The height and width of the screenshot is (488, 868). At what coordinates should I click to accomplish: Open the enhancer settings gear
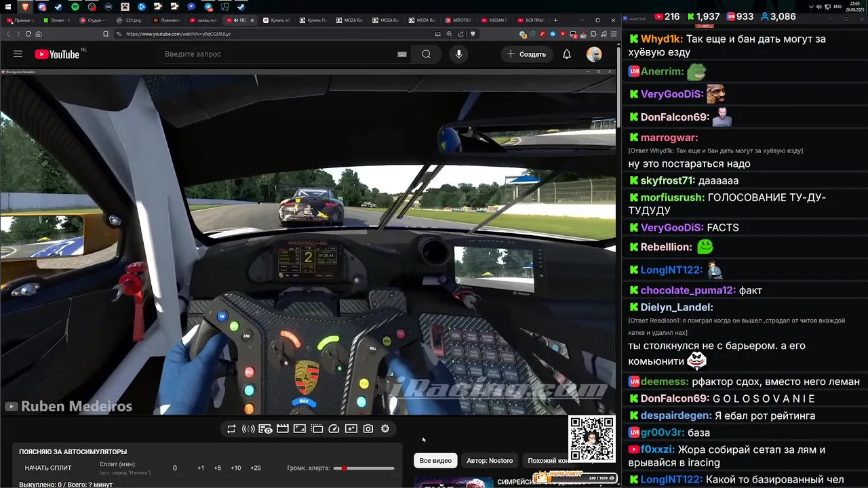[x=385, y=429]
